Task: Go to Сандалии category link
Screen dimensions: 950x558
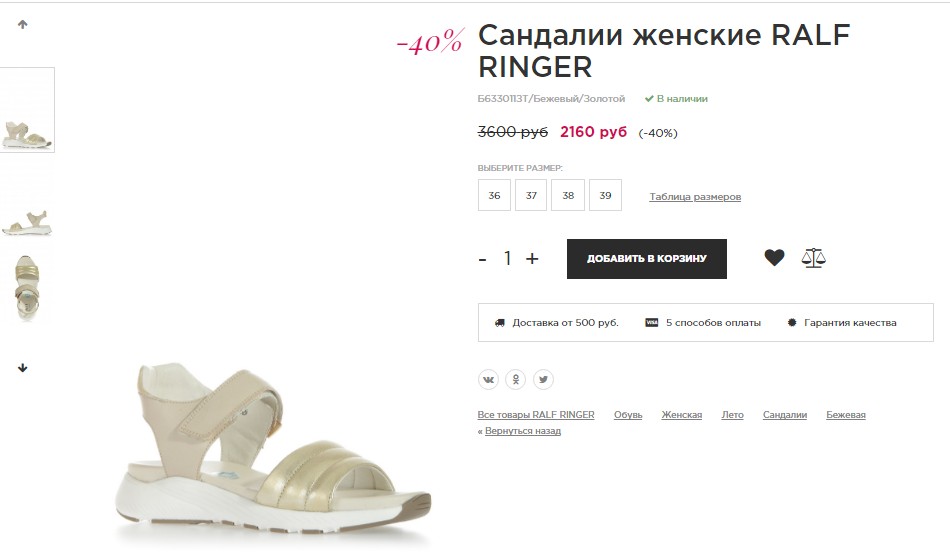Action: pyautogui.click(x=785, y=415)
